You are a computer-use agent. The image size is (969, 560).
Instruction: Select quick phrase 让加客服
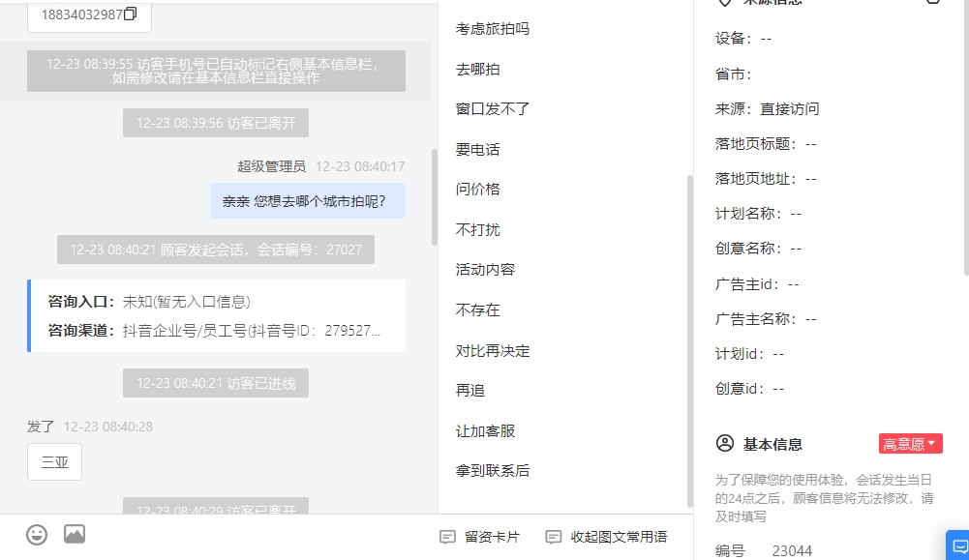click(x=485, y=431)
